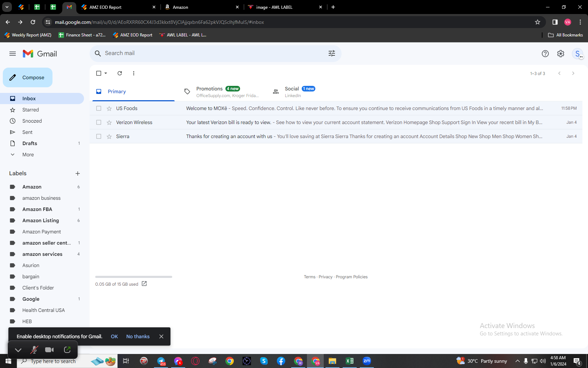Screen dimensions: 588x368
Task: Open the Drafts folder
Action: click(x=42, y=143)
